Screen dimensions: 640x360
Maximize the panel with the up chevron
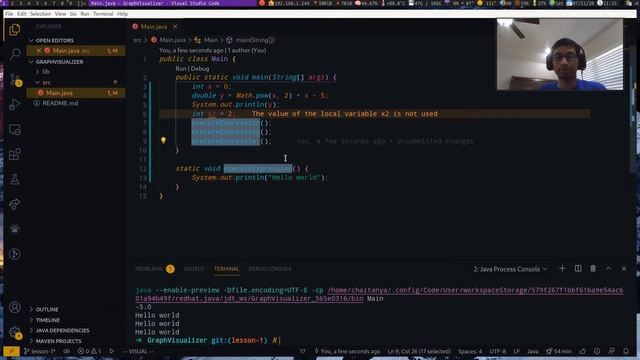point(609,268)
